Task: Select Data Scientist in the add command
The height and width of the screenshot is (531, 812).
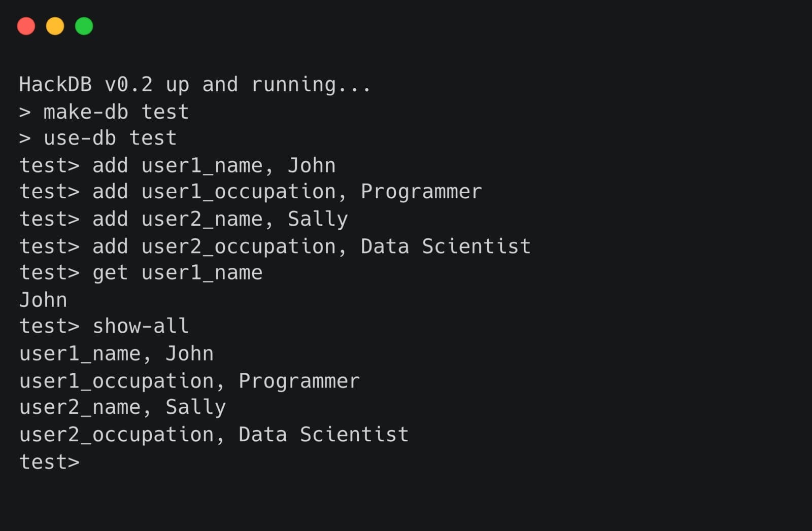Action: coord(445,246)
